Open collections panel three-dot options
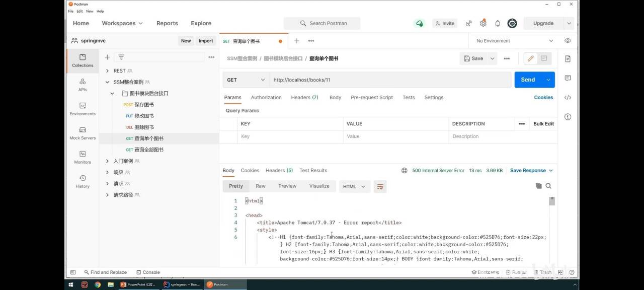This screenshot has width=644, height=290. click(x=211, y=57)
